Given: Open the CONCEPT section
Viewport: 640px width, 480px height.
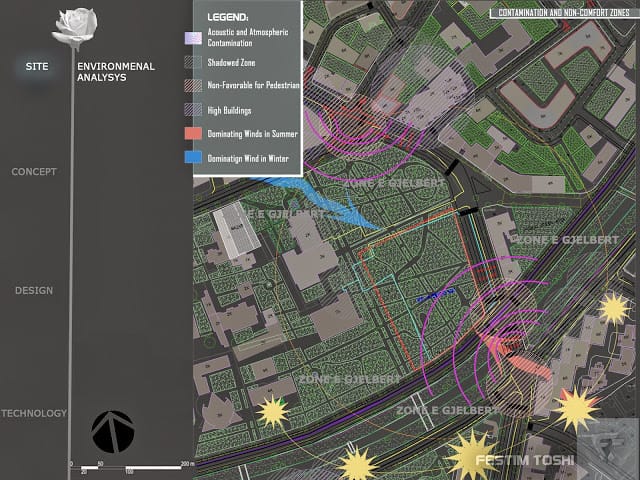Looking at the screenshot, I should [x=34, y=172].
